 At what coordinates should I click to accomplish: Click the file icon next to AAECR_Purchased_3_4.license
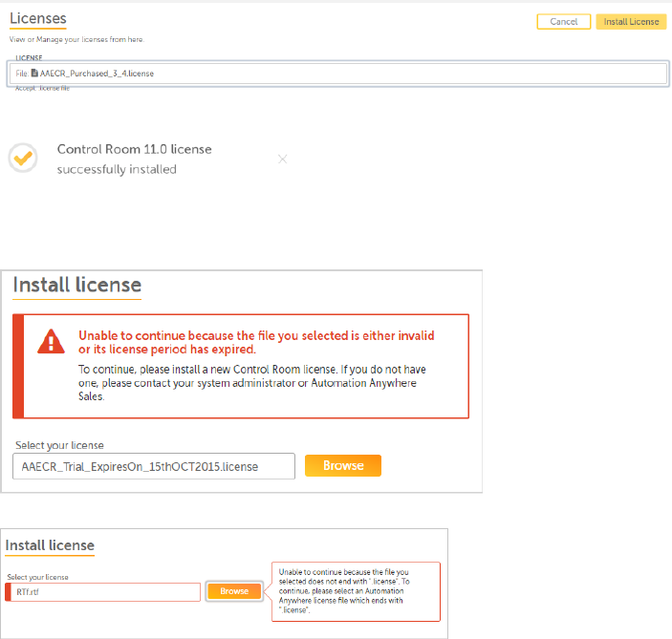pyautogui.click(x=34, y=74)
